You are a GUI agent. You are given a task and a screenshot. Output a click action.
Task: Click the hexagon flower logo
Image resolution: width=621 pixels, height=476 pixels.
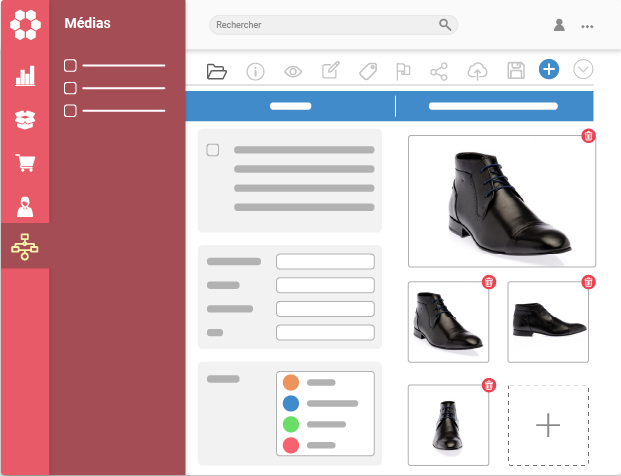coord(25,25)
